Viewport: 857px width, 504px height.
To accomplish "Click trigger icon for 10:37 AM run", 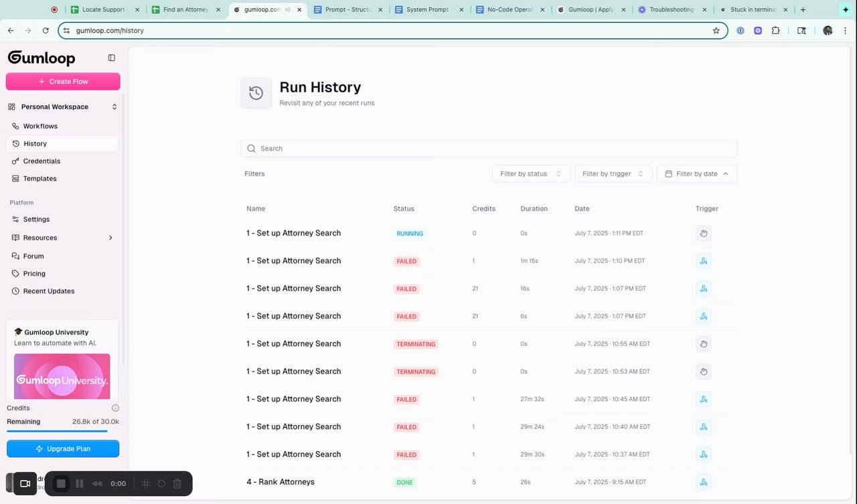I will (x=703, y=454).
